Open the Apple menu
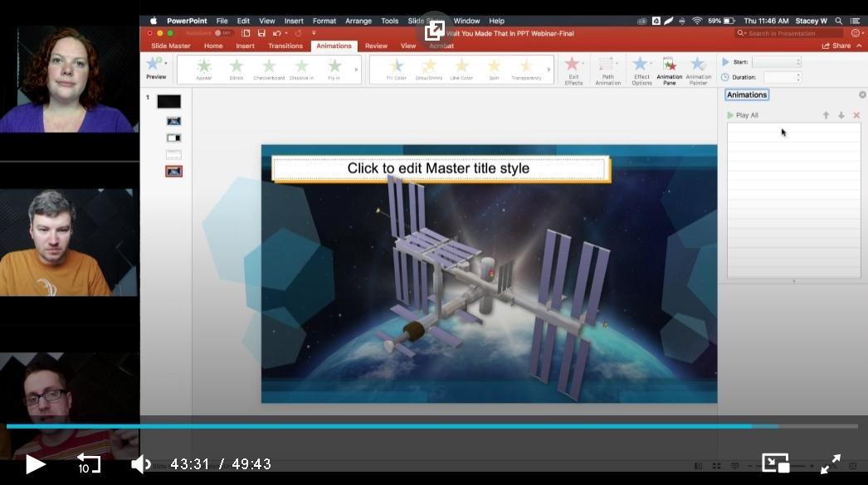The height and width of the screenshot is (485, 868). [154, 21]
